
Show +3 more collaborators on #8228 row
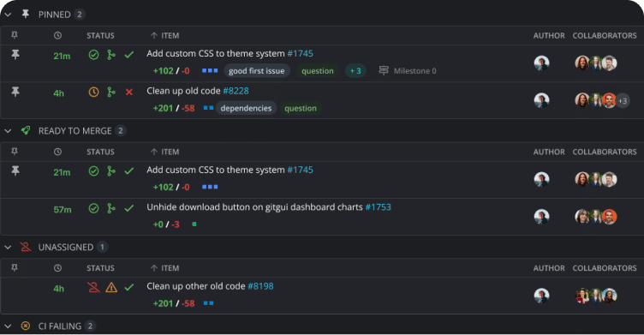point(623,101)
